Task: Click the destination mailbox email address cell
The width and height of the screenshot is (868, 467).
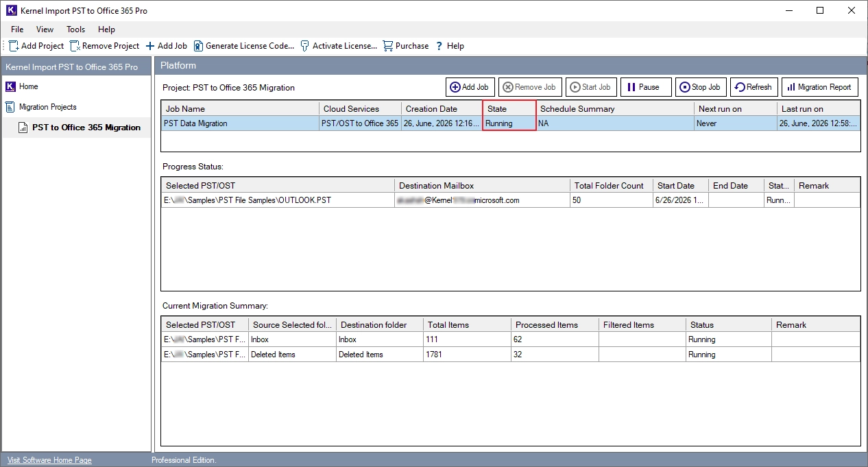Action: pyautogui.click(x=482, y=200)
